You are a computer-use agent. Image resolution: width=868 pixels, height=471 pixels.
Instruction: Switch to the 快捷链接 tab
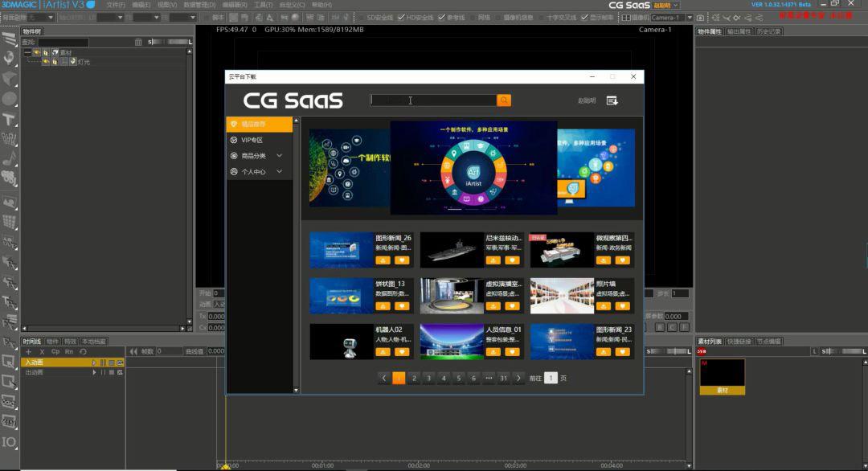coord(739,342)
